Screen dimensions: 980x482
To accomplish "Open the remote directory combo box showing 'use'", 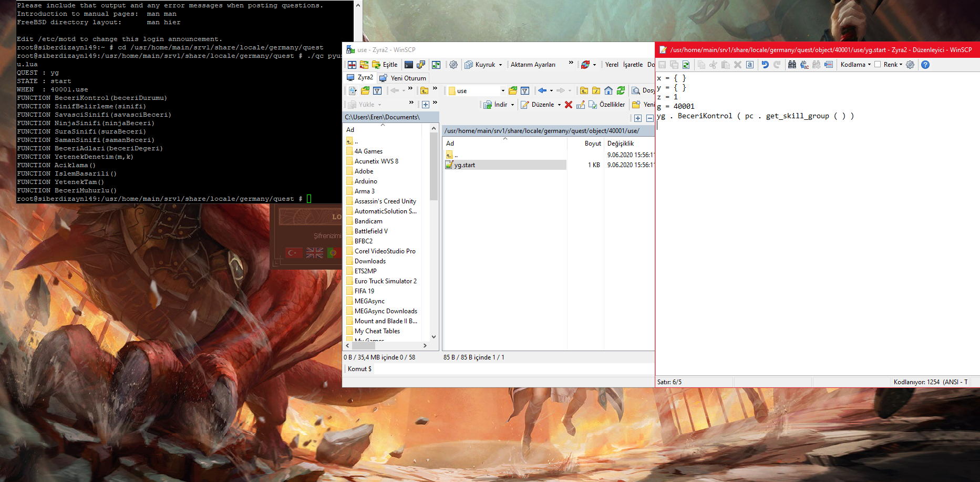I will (477, 91).
